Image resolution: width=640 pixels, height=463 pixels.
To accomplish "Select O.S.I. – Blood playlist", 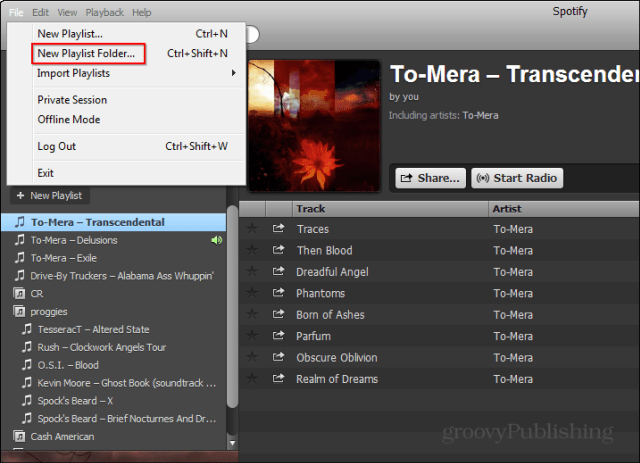I will (113, 365).
